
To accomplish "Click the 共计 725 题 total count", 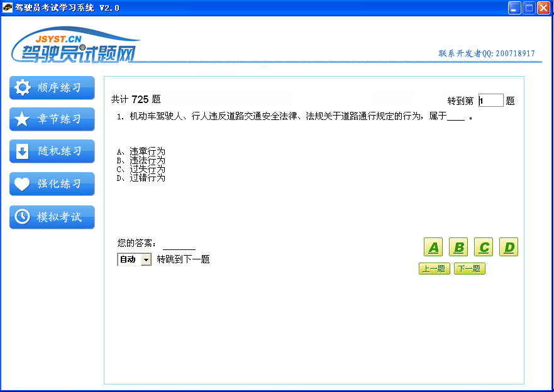I will 136,99.
